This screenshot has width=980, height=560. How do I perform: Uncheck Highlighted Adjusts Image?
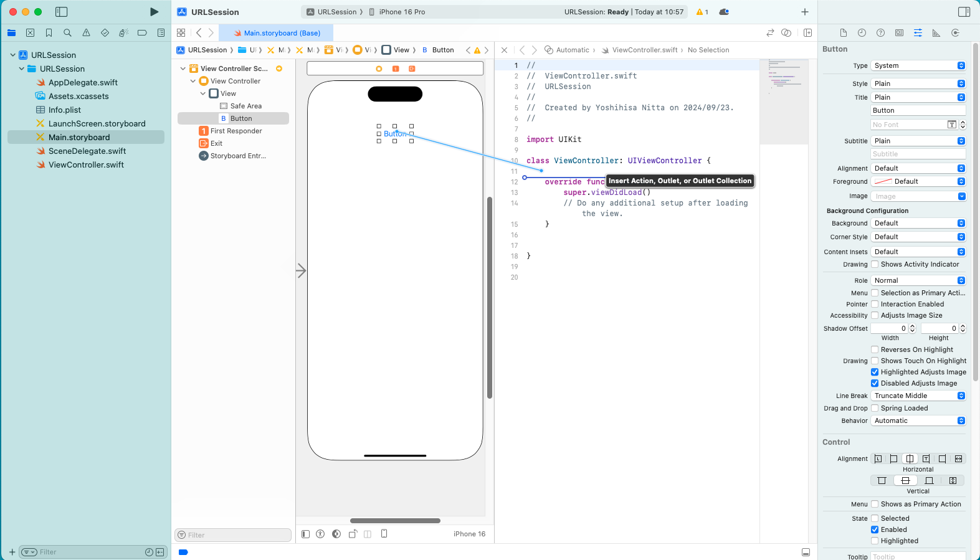[875, 372]
